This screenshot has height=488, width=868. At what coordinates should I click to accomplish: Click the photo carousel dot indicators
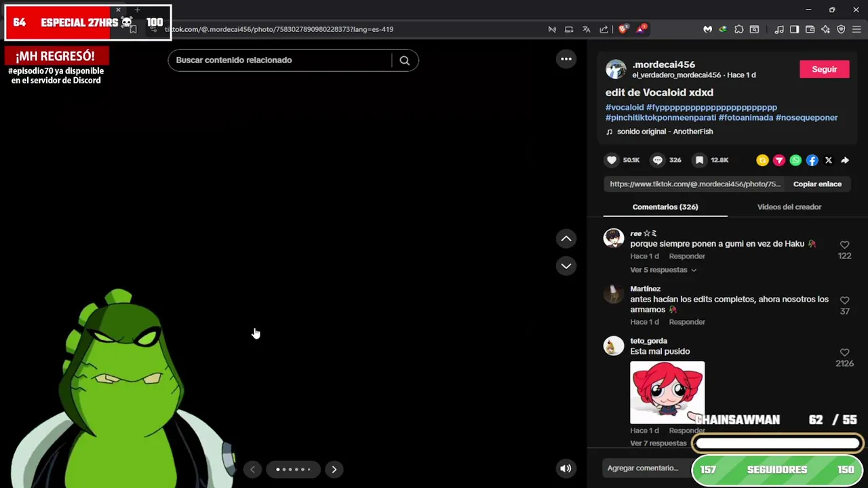click(293, 469)
